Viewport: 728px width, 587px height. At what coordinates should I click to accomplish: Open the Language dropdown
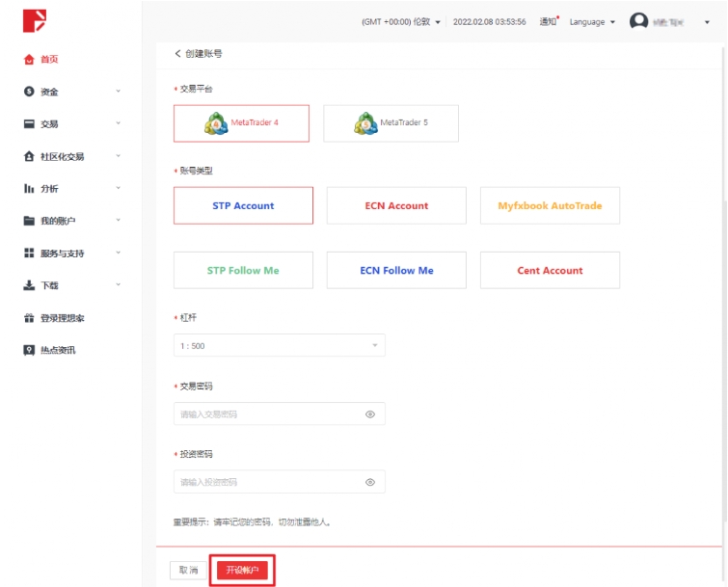[x=592, y=22]
